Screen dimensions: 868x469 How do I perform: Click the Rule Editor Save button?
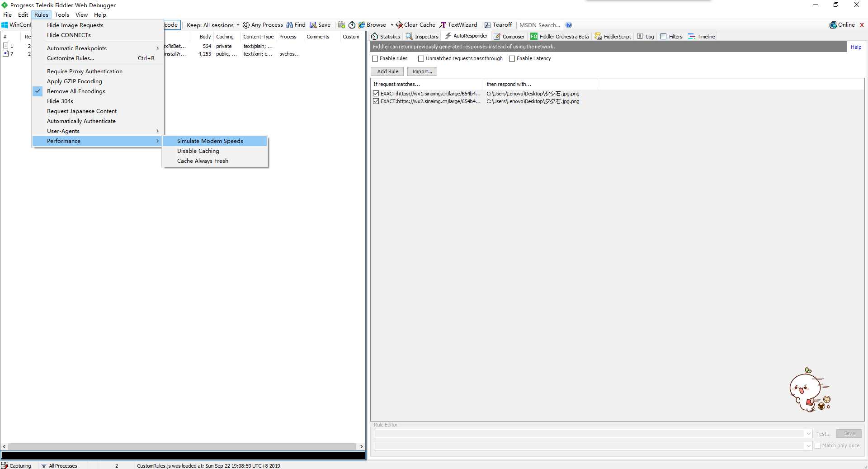tap(849, 433)
